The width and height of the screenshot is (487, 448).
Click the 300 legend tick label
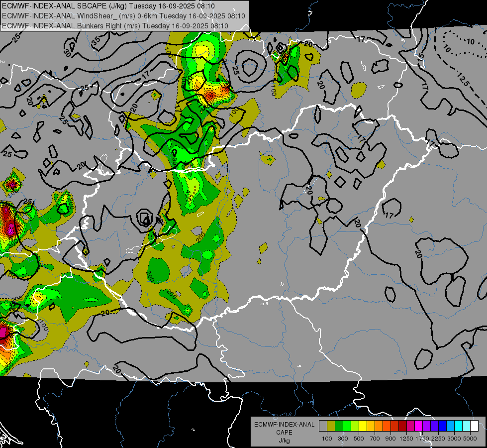coord(343,439)
